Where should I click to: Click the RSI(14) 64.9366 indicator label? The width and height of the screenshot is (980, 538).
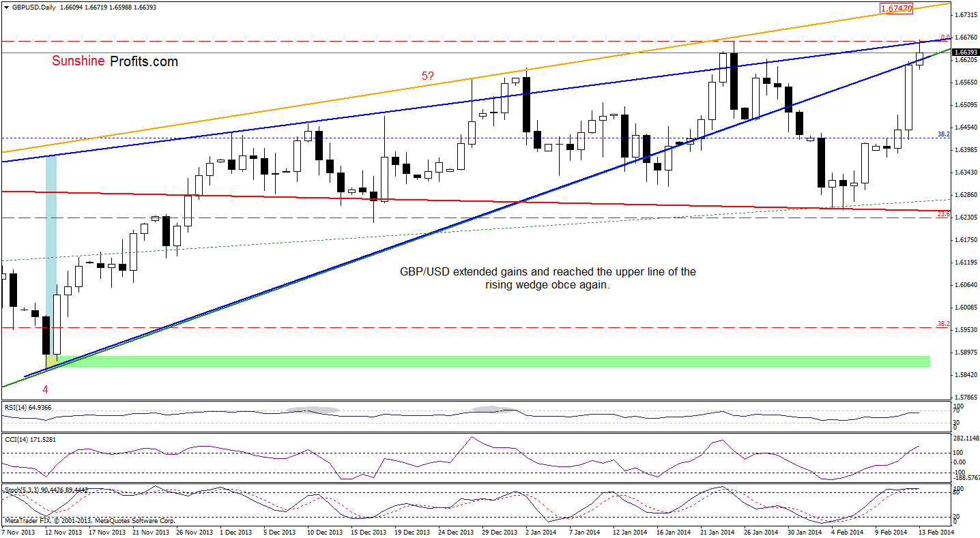(x=27, y=407)
